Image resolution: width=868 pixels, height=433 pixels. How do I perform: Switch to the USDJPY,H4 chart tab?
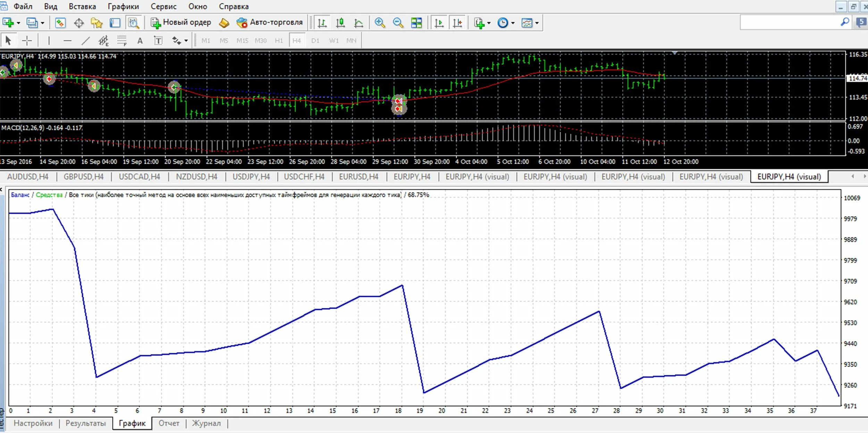click(x=251, y=177)
